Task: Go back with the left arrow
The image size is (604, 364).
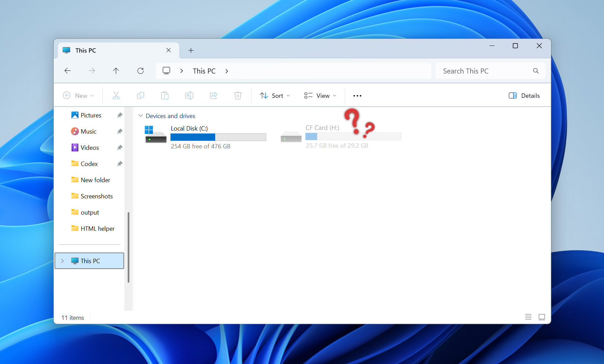Action: click(68, 71)
